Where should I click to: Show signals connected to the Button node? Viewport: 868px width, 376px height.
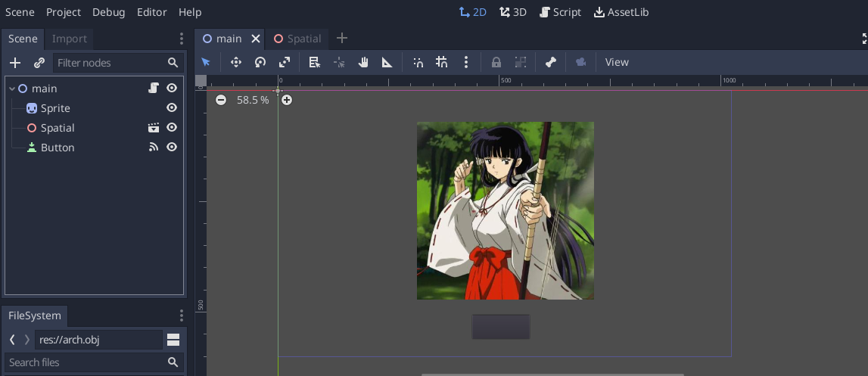(x=154, y=147)
